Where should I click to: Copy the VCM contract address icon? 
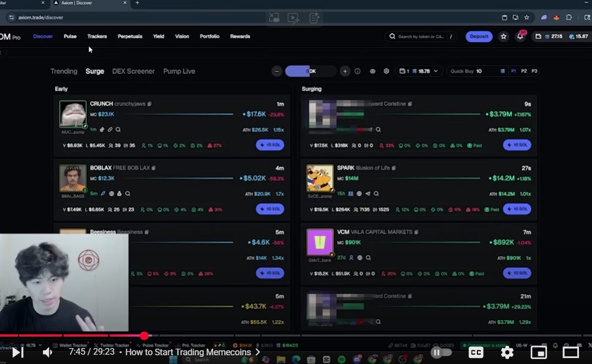tap(417, 232)
